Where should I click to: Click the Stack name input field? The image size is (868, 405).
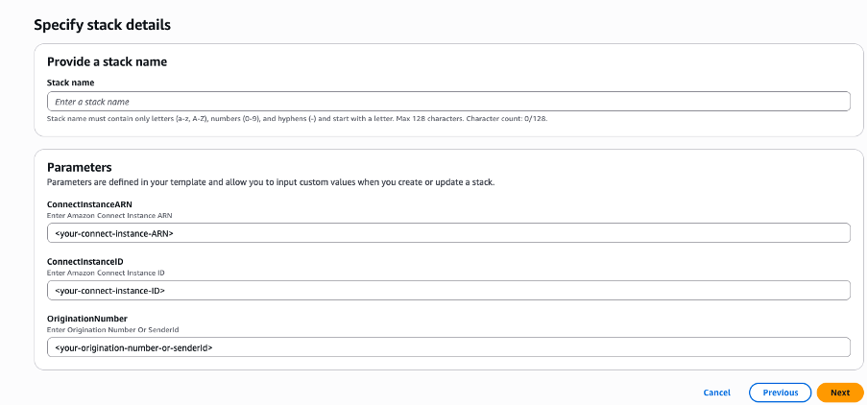coord(448,102)
